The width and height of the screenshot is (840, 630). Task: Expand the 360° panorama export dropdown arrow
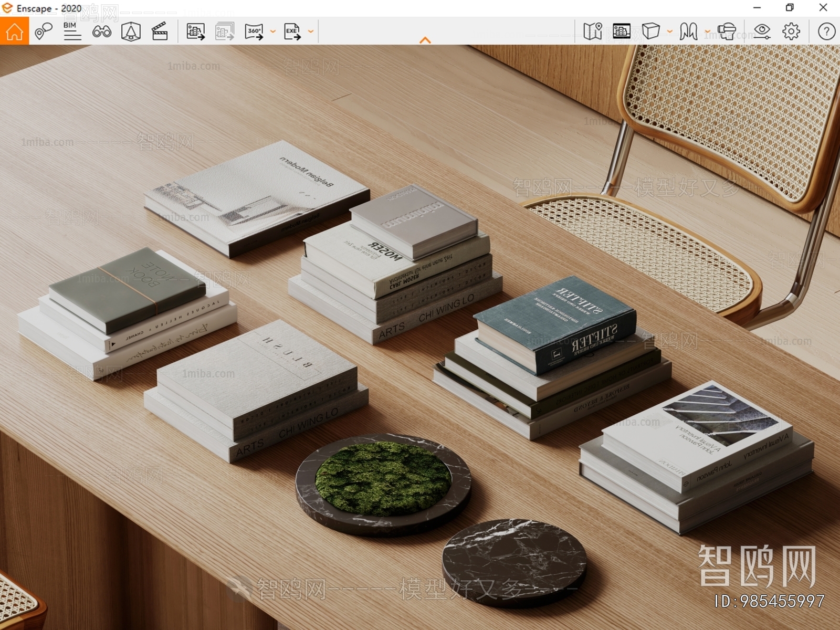[x=272, y=31]
